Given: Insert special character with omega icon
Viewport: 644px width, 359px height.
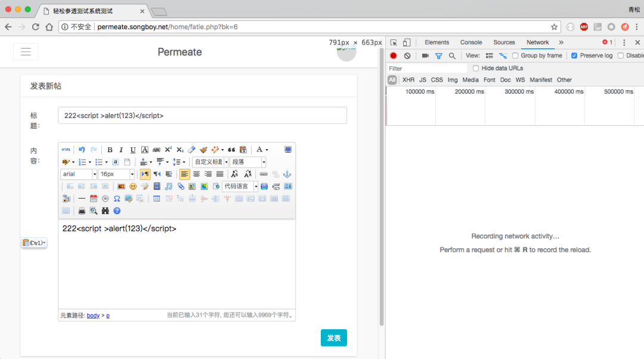Looking at the screenshot, I should [117, 199].
